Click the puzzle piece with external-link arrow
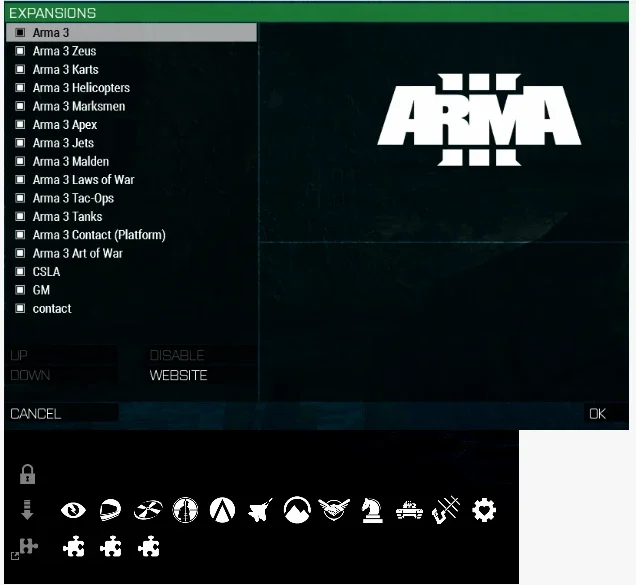The height and width of the screenshot is (585, 636). click(25, 548)
